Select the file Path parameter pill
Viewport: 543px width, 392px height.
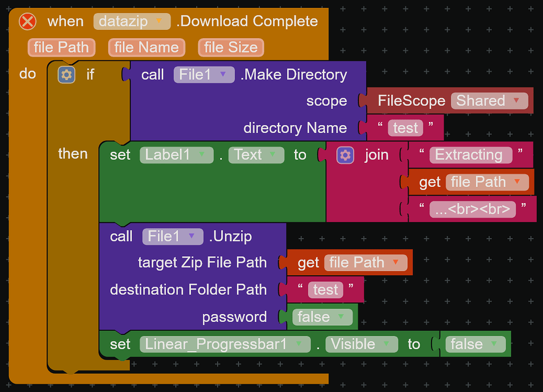pos(61,47)
